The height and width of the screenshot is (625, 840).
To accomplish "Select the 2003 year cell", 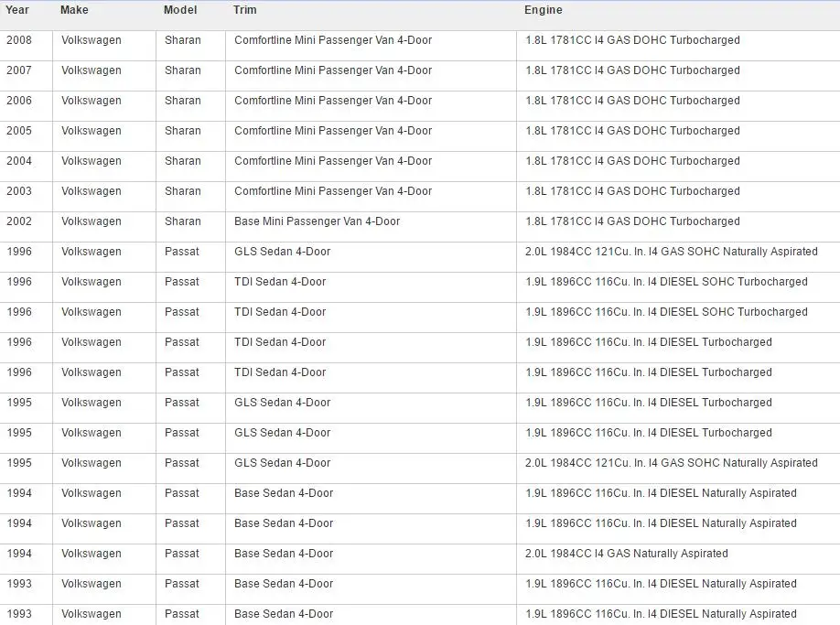I will [19, 191].
